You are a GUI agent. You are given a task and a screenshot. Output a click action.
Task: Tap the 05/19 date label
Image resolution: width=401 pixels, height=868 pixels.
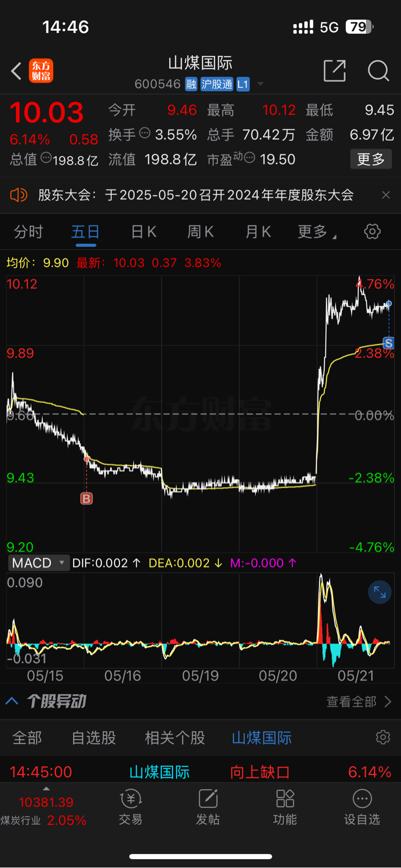[x=200, y=676]
